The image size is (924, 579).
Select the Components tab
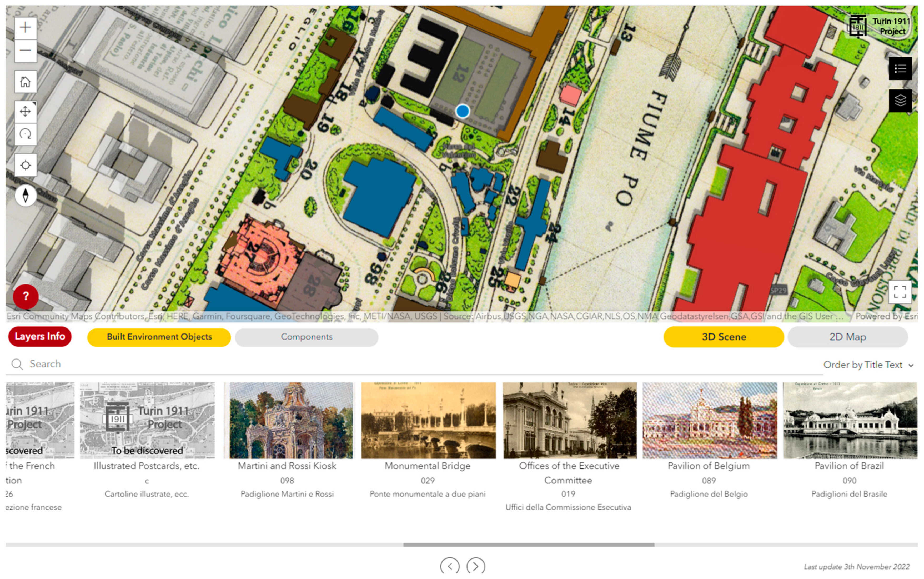[307, 337]
